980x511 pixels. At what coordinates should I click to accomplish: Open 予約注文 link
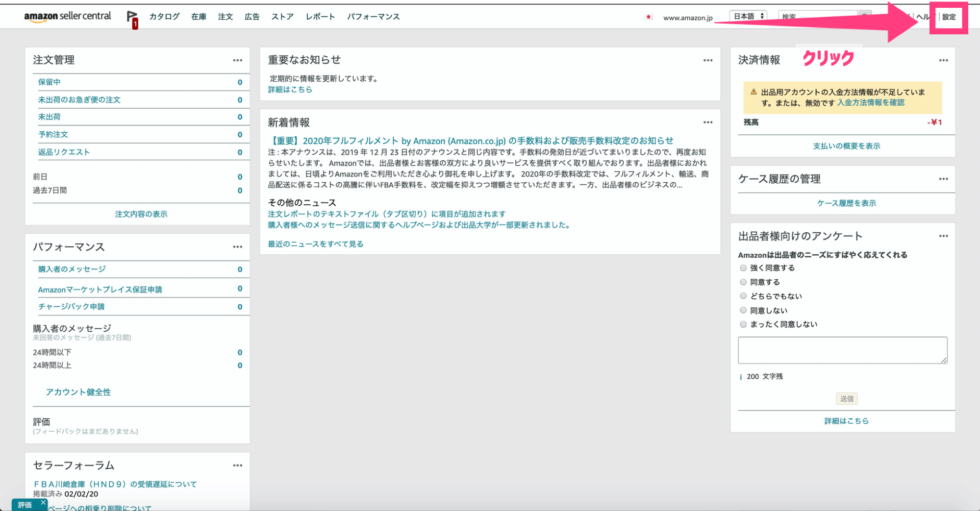coord(53,135)
